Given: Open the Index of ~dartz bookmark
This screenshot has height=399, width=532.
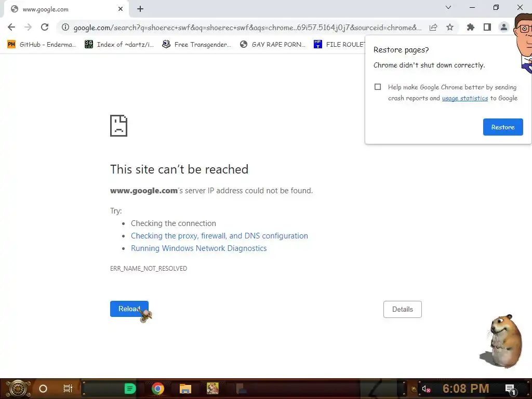Looking at the screenshot, I should coord(119,45).
